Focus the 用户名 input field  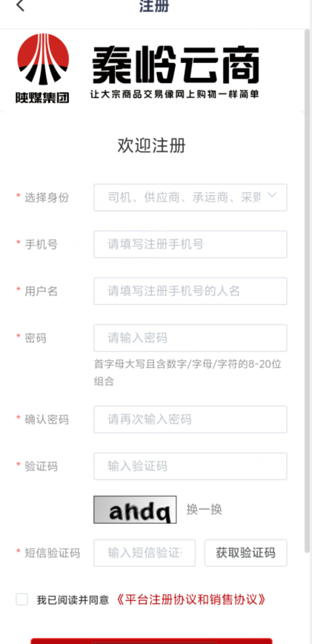point(190,291)
